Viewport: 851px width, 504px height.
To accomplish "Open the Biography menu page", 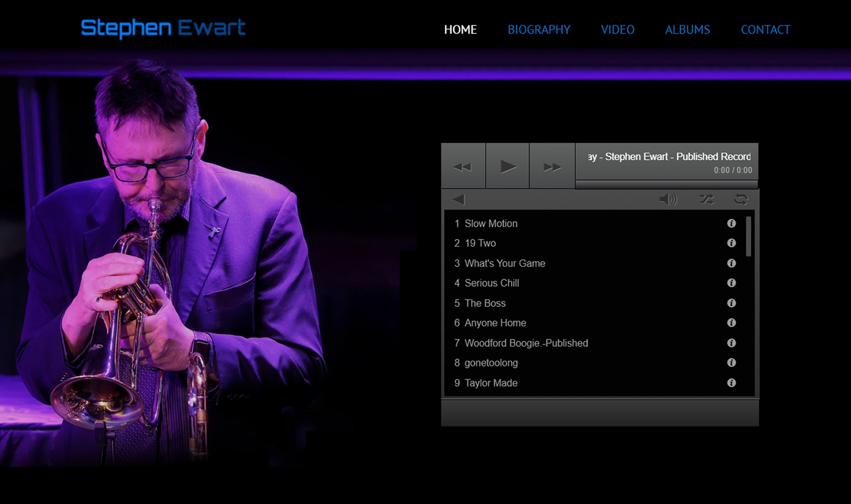I will [539, 30].
